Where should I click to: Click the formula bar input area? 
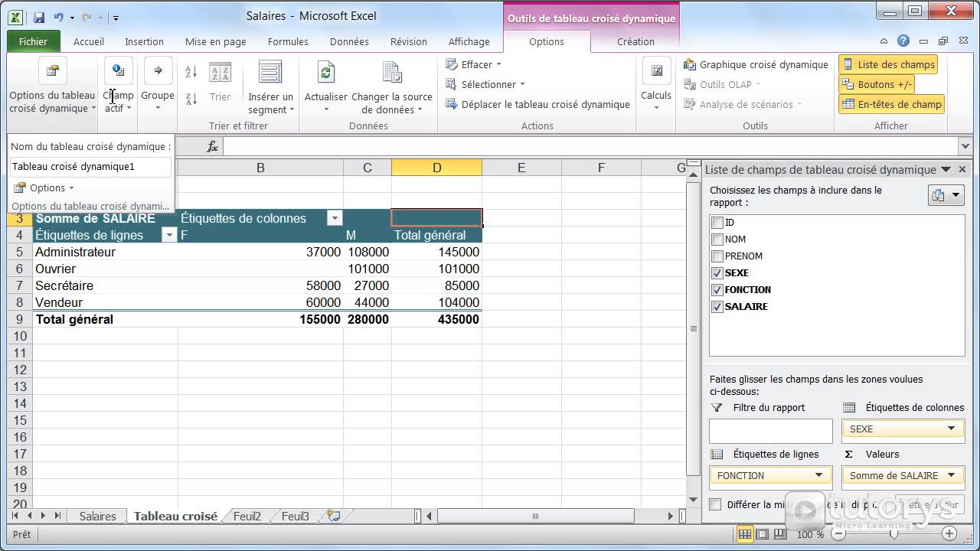(590, 146)
